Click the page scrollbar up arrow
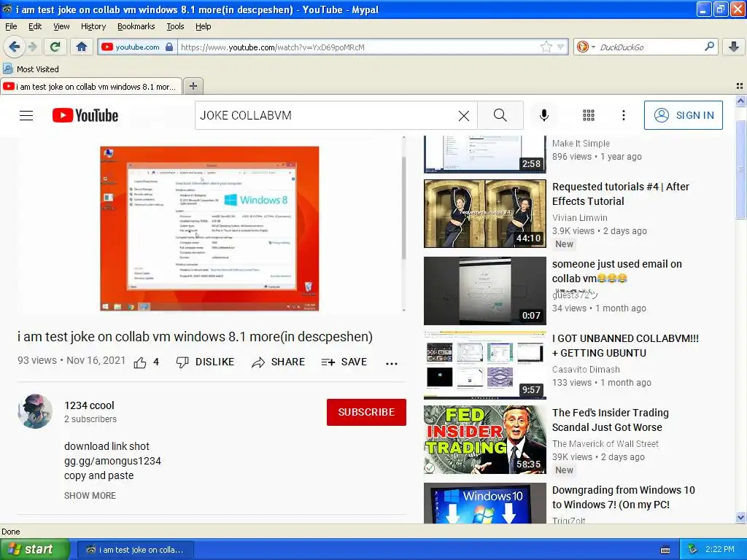 [x=740, y=101]
